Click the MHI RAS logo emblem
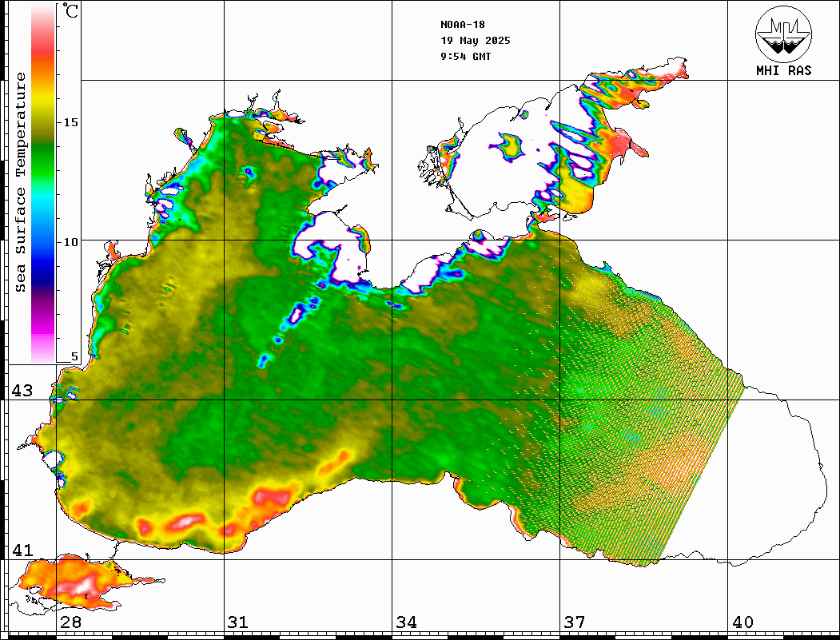Screen dimensions: 840x640 coord(783,34)
